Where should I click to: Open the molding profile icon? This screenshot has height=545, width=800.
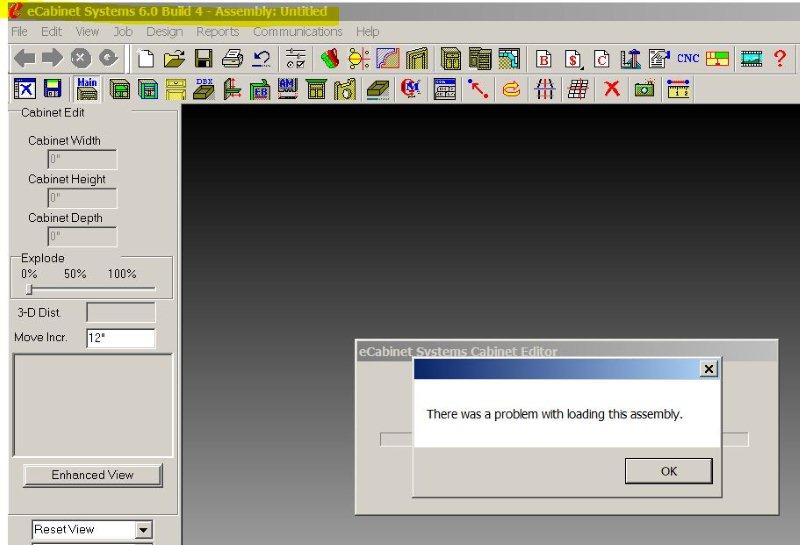tap(387, 58)
